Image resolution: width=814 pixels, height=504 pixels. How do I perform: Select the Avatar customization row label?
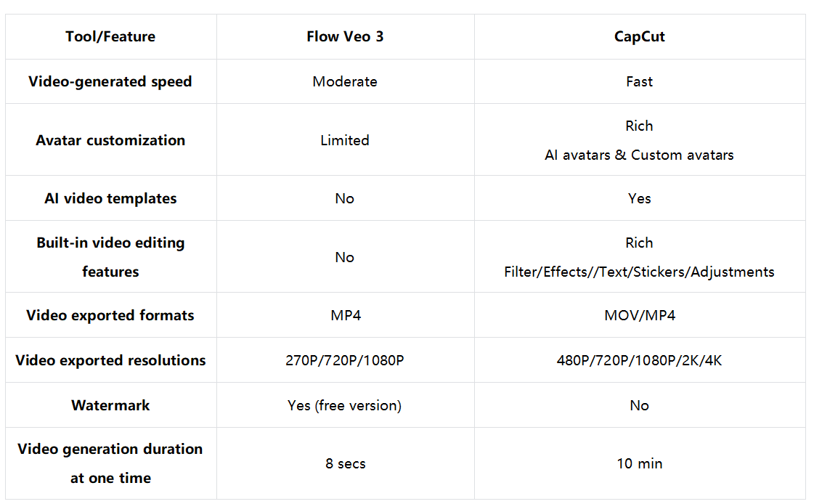point(110,140)
